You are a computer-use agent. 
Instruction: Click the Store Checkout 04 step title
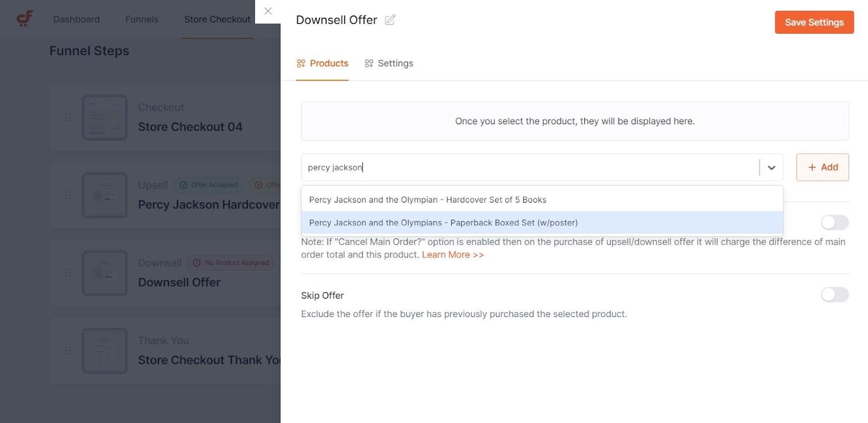[x=190, y=127]
